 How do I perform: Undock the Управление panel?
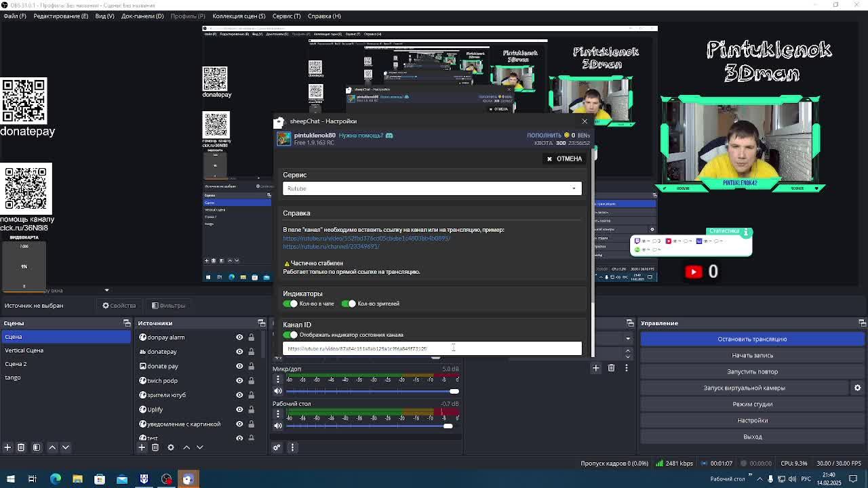pos(863,323)
